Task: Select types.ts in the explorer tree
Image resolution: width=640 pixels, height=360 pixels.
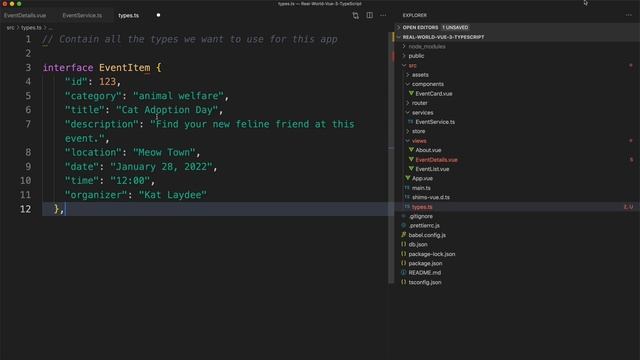Action: (422, 207)
